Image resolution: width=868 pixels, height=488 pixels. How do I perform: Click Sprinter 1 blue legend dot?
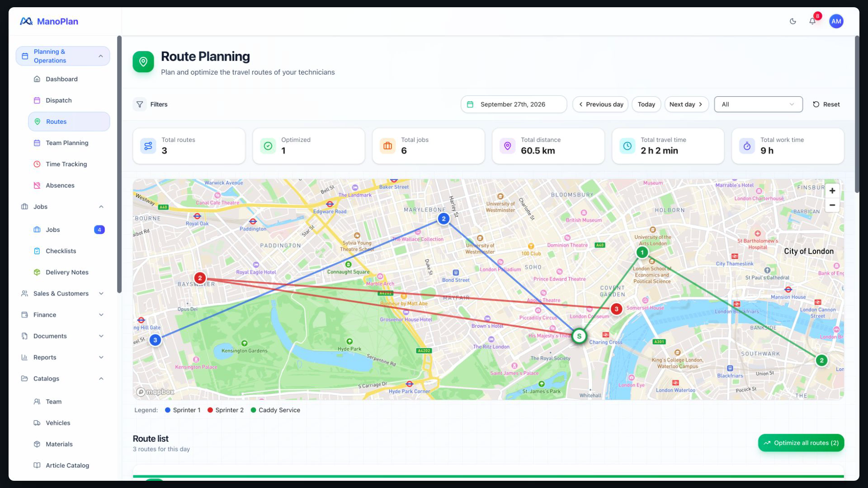tap(168, 410)
